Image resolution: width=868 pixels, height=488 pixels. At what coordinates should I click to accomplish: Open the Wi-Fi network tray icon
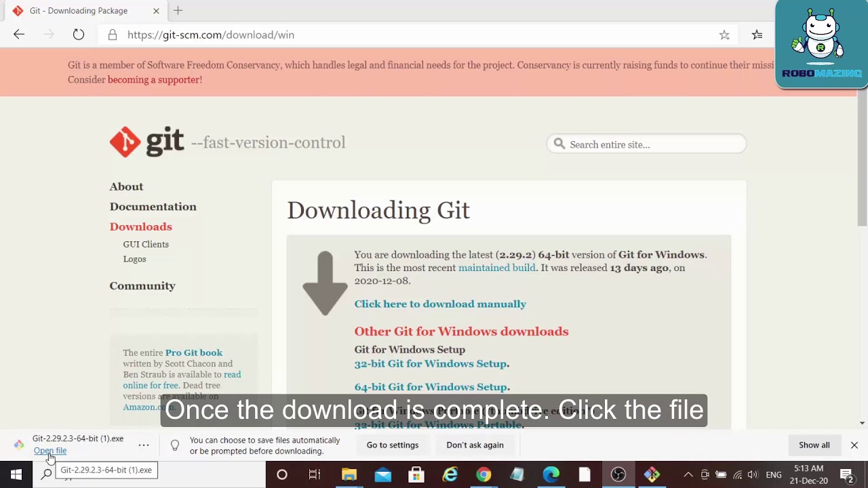pos(737,474)
